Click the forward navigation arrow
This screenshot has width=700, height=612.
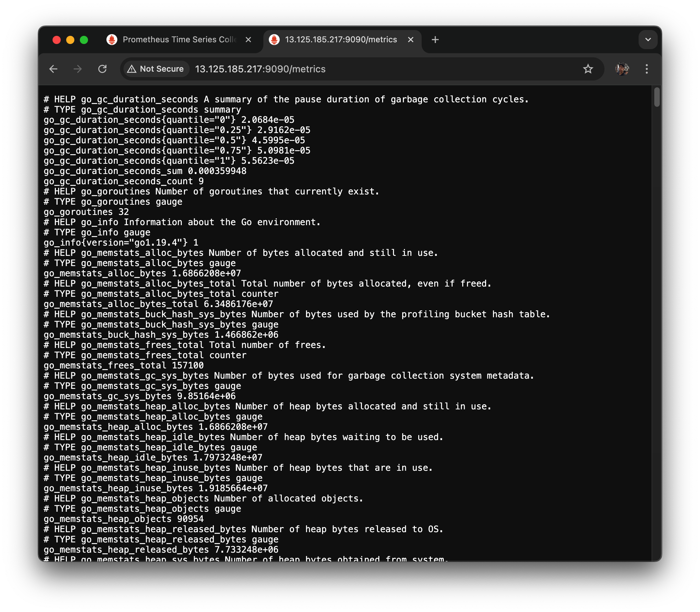pos(78,69)
